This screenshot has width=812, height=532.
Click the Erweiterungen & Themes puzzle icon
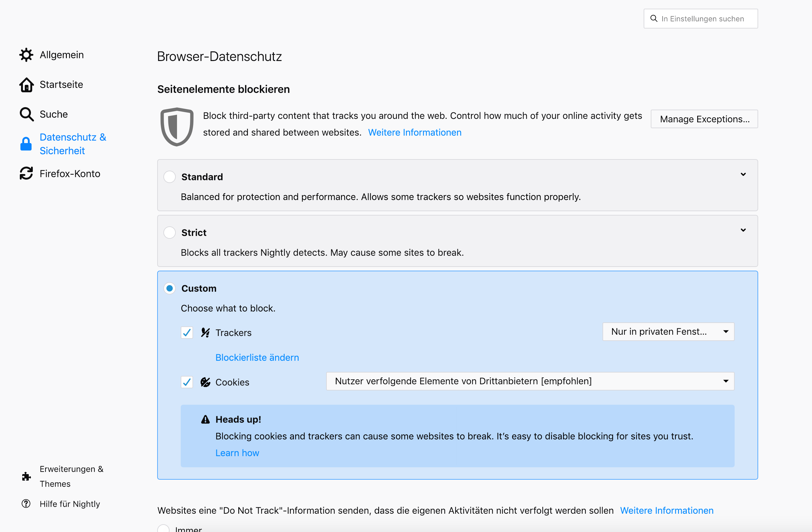(x=26, y=476)
